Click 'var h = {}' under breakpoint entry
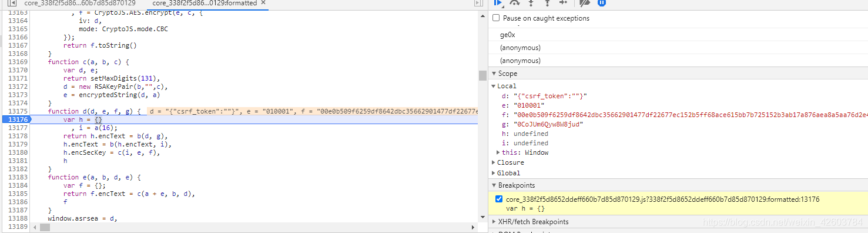 pos(525,208)
